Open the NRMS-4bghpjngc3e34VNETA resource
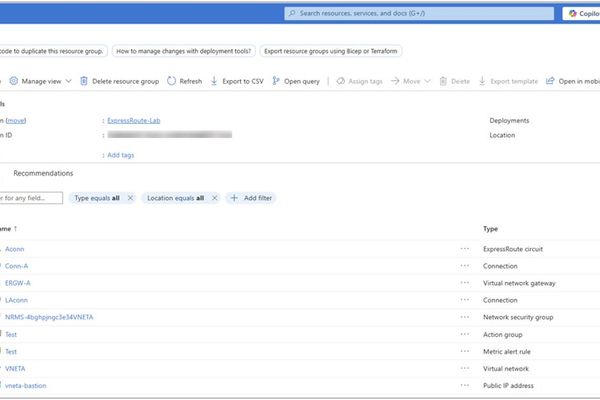 point(49,317)
